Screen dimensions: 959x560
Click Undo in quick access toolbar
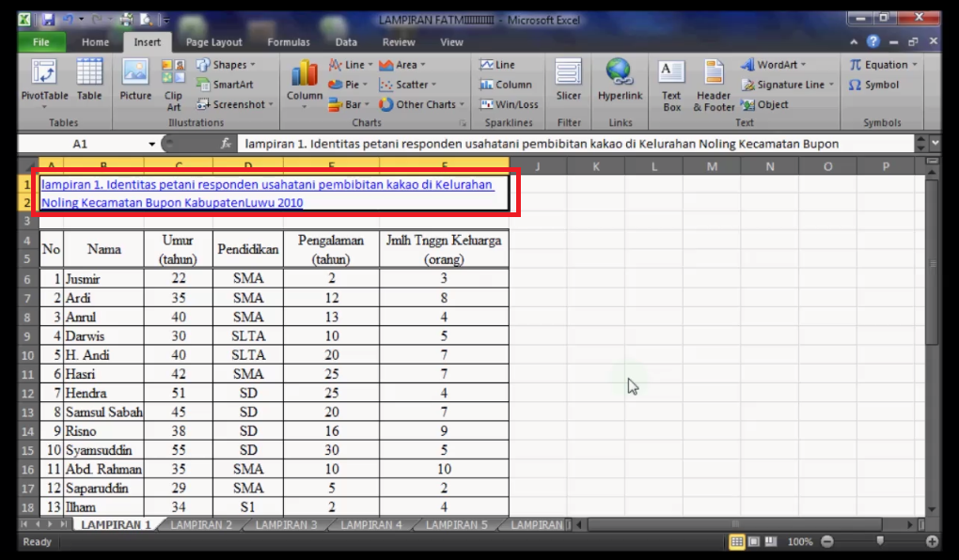[68, 20]
